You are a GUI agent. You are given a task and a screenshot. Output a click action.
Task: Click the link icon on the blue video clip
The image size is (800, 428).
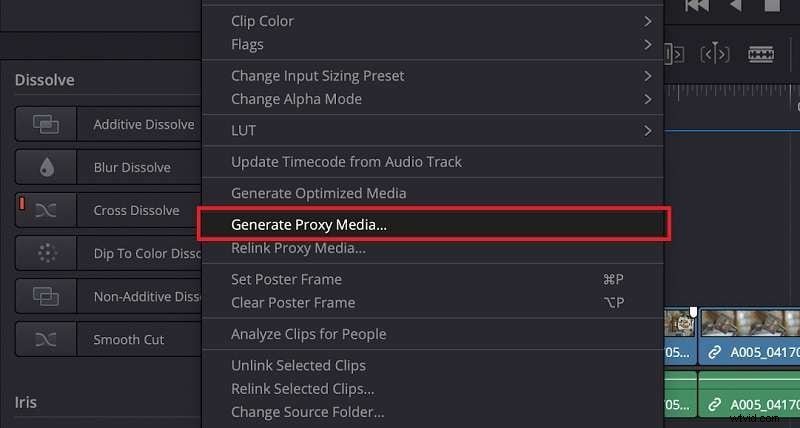click(x=715, y=351)
